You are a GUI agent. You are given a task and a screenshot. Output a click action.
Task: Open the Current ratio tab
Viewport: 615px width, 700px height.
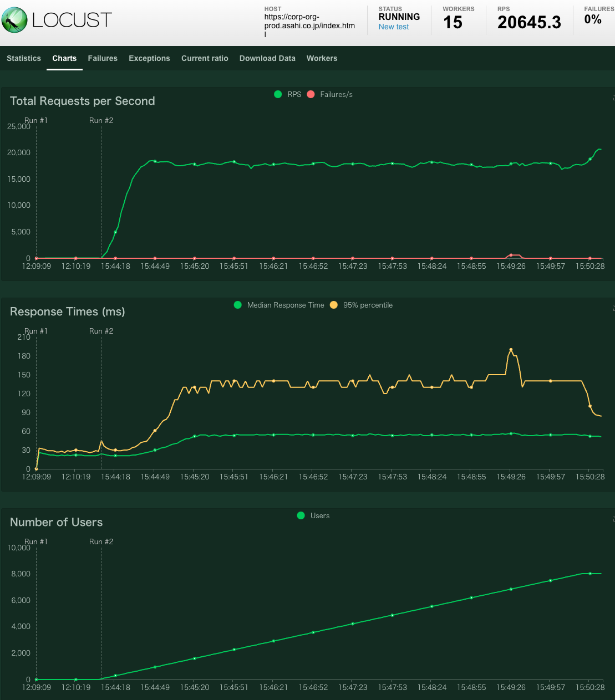[x=205, y=58]
